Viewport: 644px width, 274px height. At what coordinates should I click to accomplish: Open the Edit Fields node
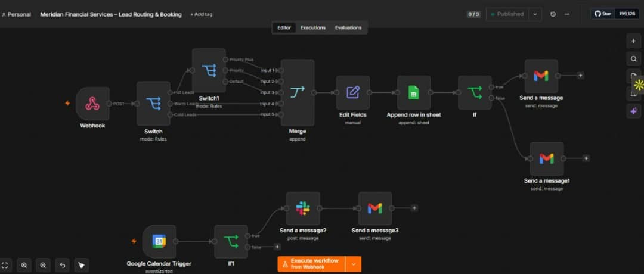(353, 93)
